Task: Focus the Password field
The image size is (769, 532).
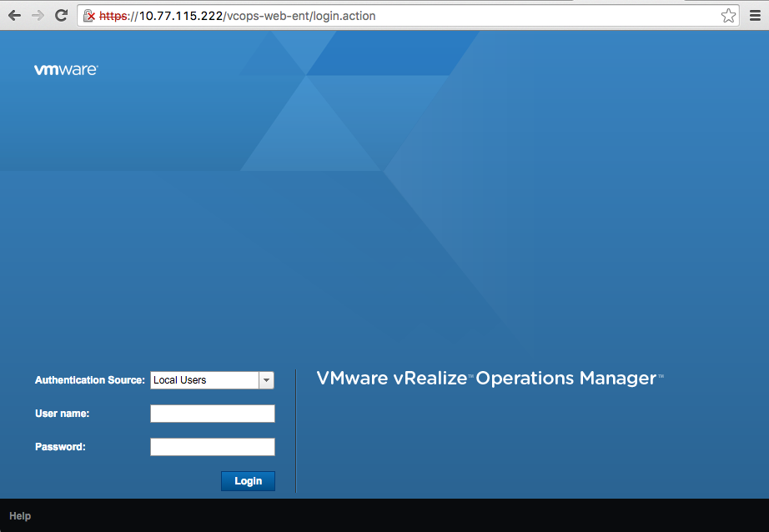Action: [x=213, y=447]
